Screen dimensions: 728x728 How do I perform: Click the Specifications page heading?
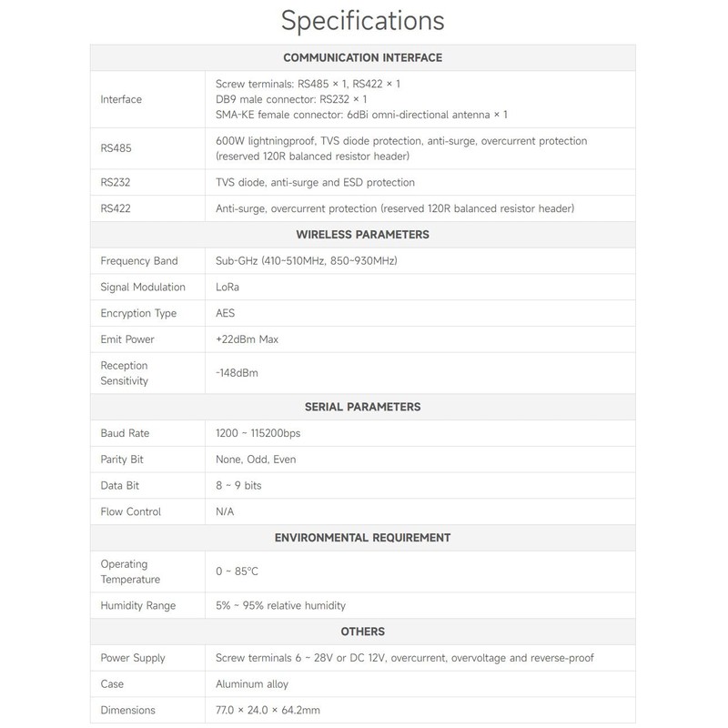tap(362, 21)
